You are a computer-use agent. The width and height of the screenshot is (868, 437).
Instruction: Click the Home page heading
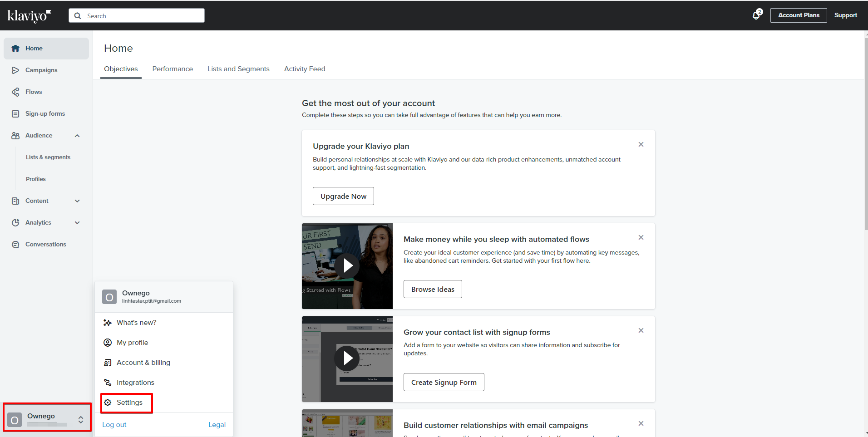[x=118, y=48]
